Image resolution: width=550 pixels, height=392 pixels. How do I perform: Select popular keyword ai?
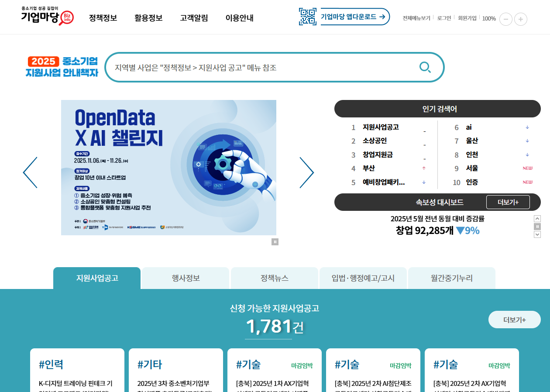pyautogui.click(x=469, y=127)
